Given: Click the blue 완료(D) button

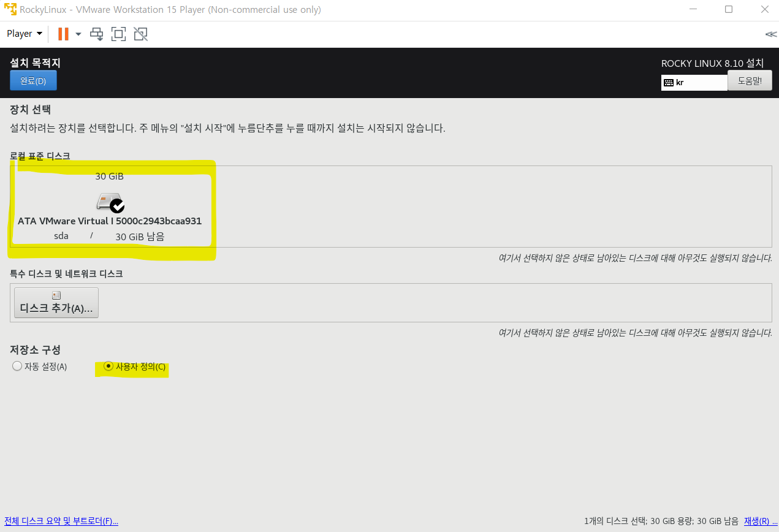Looking at the screenshot, I should click(x=33, y=80).
